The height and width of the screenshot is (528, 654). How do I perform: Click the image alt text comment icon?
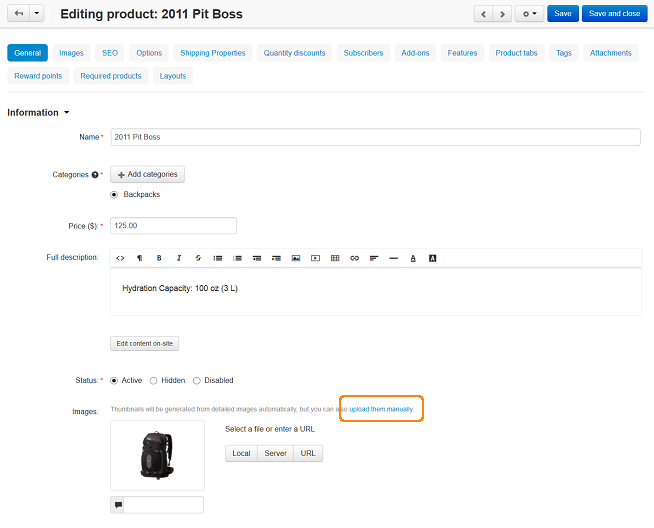coord(118,505)
